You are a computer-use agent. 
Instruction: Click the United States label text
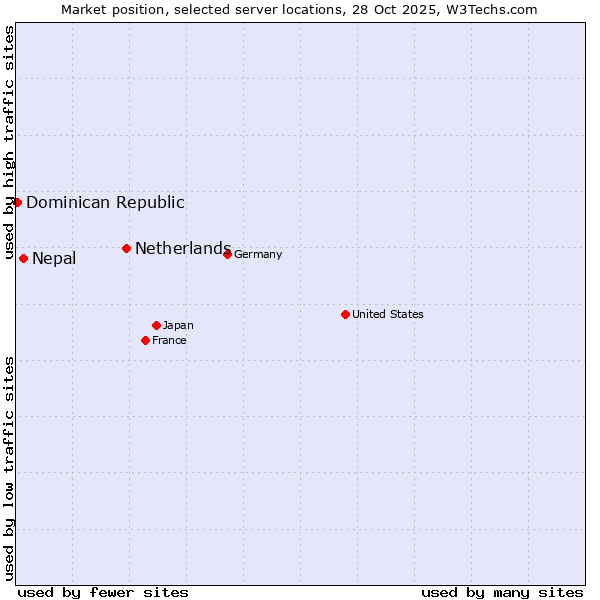387,315
